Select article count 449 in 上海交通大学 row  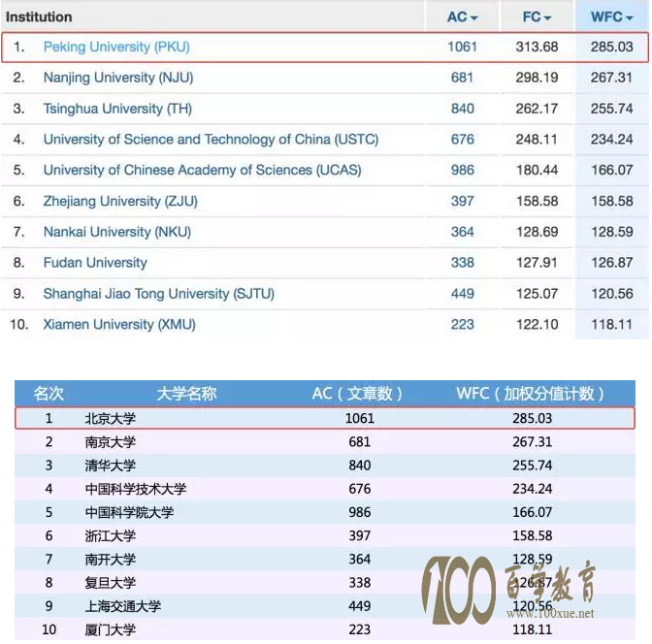[360, 606]
